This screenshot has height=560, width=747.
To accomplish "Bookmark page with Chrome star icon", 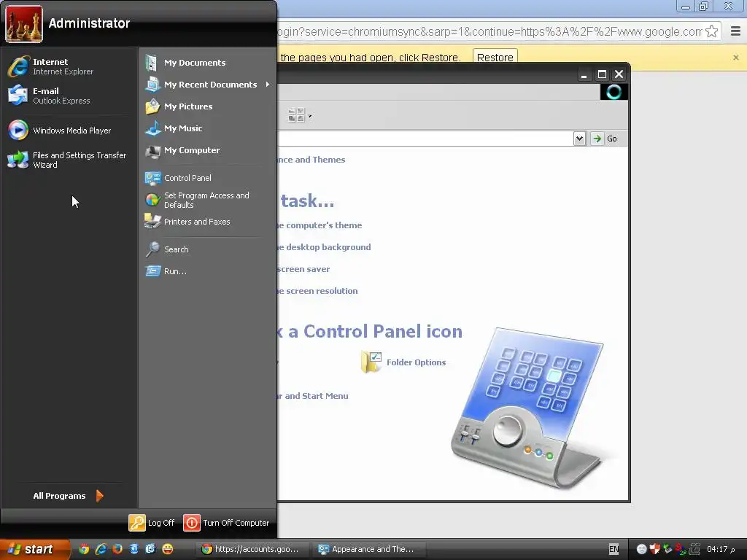I will coord(712,31).
